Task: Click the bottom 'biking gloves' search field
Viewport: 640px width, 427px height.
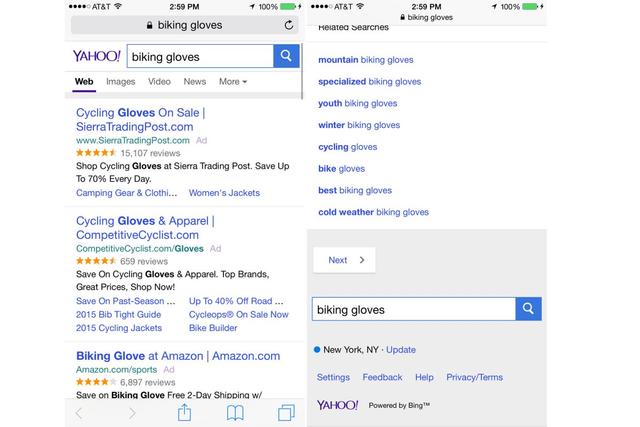Action: (x=413, y=310)
